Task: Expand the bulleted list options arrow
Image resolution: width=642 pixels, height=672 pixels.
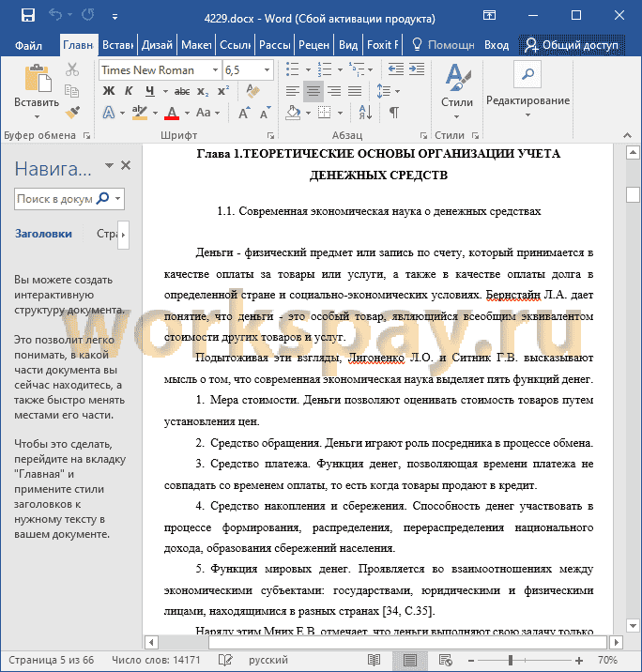Action: [308, 69]
